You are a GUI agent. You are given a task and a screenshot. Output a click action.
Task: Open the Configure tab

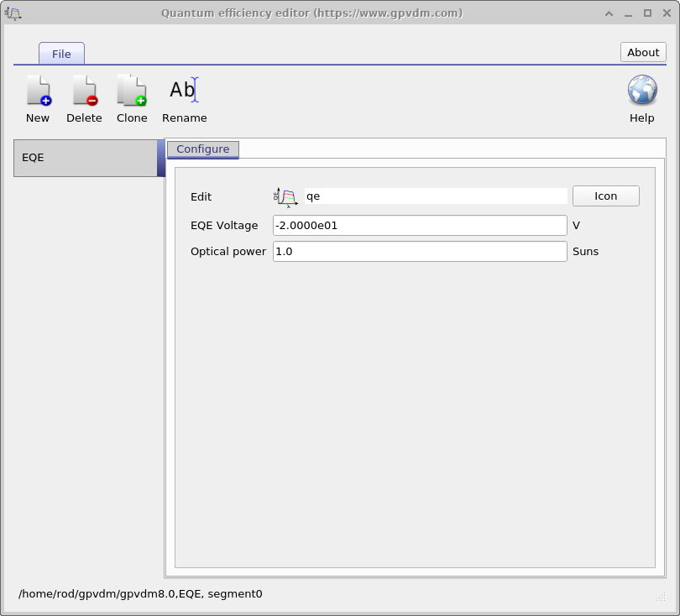[x=202, y=149]
